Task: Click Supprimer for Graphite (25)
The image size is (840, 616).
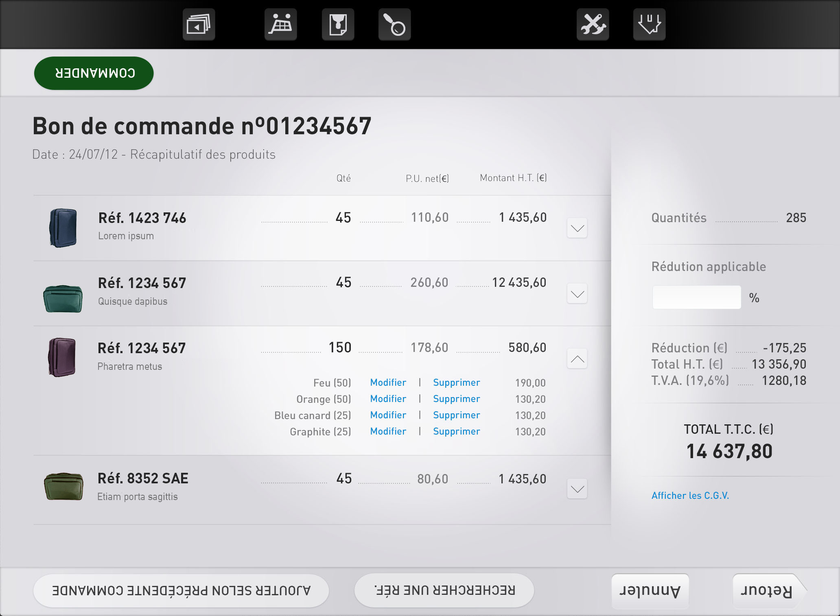Action: coord(456,431)
